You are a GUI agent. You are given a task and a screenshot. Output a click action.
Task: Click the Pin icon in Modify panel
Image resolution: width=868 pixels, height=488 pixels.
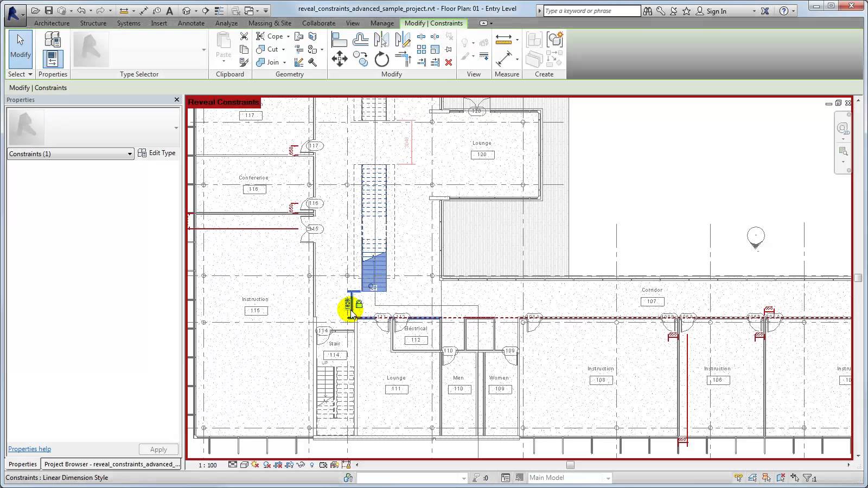point(449,49)
